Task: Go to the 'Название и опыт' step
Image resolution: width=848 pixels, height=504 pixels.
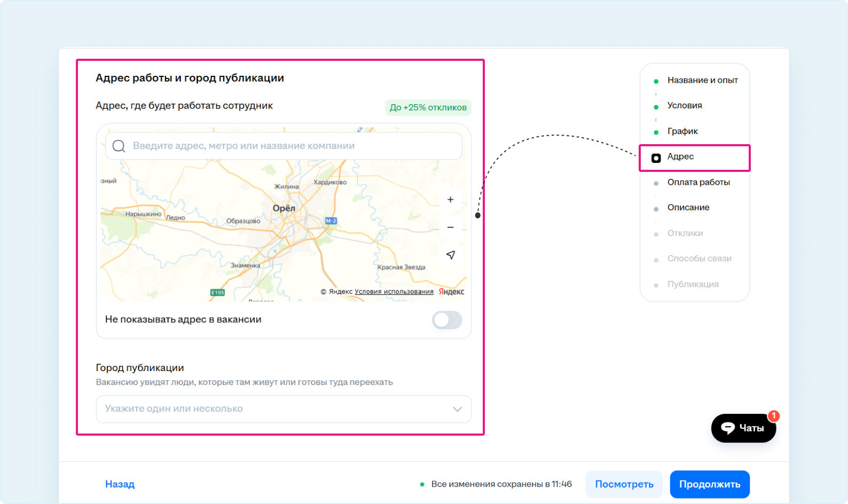Action: [x=702, y=81]
